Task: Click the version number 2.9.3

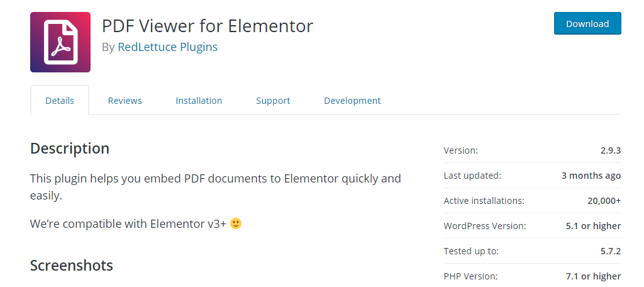Action: point(610,150)
